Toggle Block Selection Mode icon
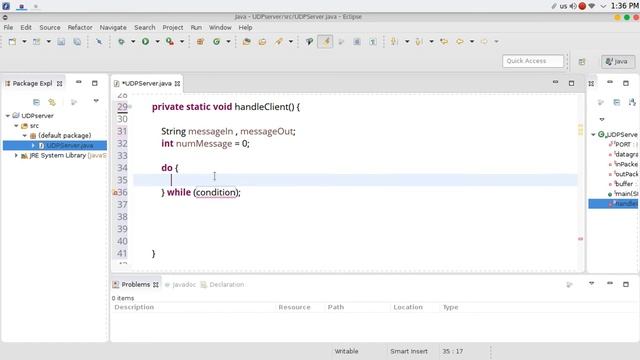 [x=357, y=42]
